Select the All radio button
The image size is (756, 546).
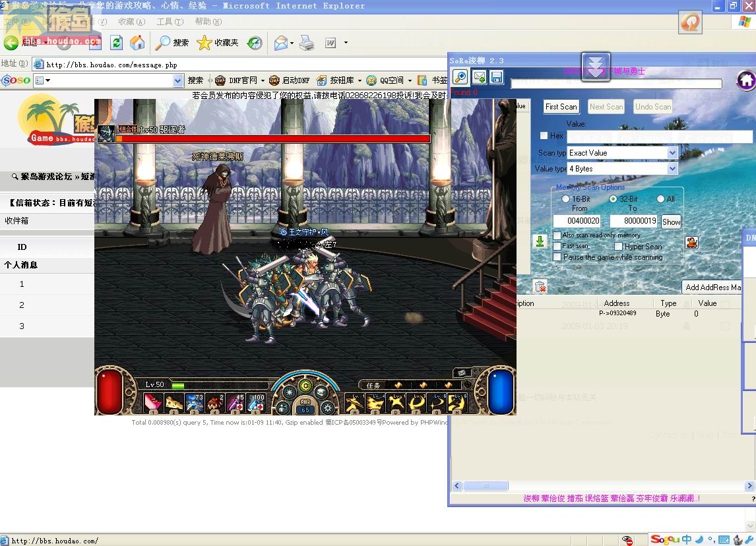point(660,198)
